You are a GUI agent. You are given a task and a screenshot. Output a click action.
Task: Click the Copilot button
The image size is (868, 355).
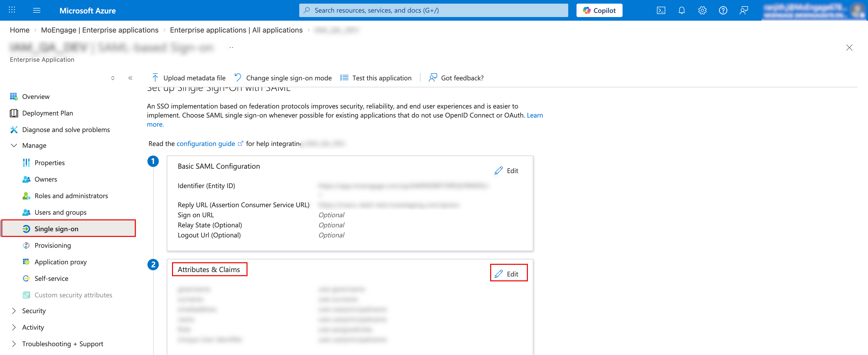[599, 10]
